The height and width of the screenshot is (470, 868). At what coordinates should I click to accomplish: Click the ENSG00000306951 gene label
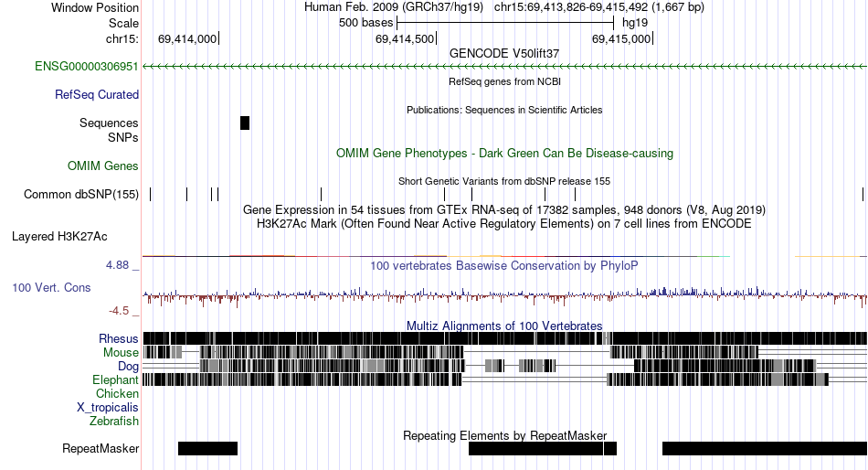pyautogui.click(x=87, y=67)
